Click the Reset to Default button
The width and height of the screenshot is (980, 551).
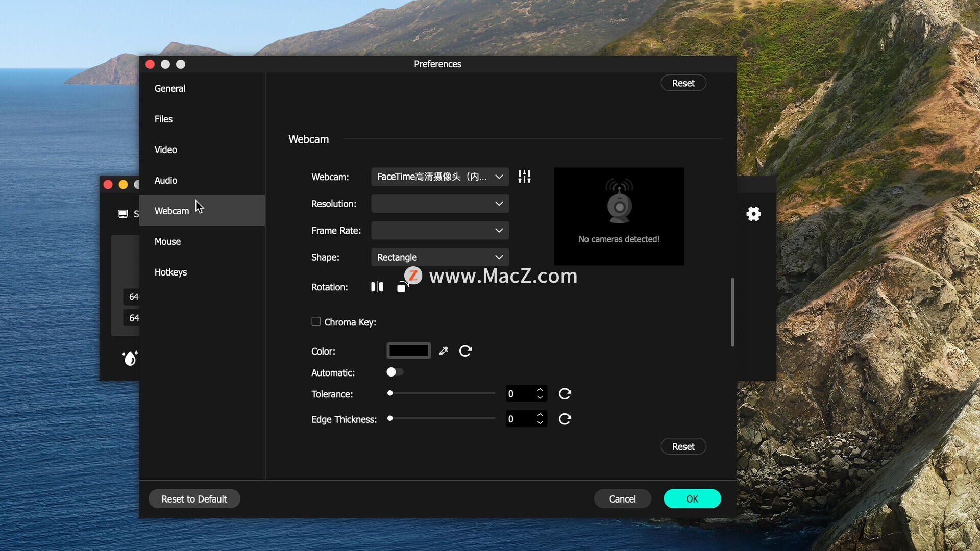pyautogui.click(x=194, y=499)
